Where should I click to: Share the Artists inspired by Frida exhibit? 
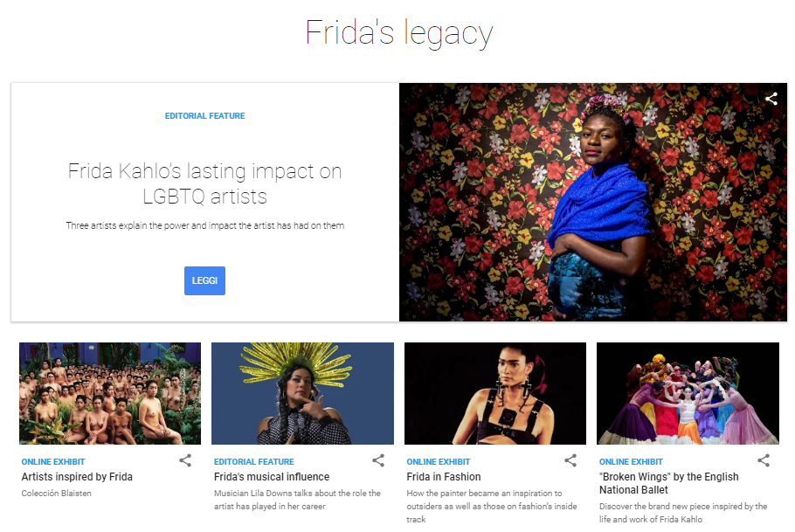coord(185,460)
